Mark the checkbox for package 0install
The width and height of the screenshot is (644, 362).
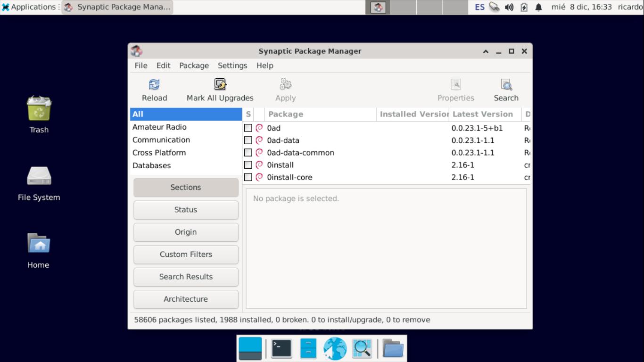[248, 165]
